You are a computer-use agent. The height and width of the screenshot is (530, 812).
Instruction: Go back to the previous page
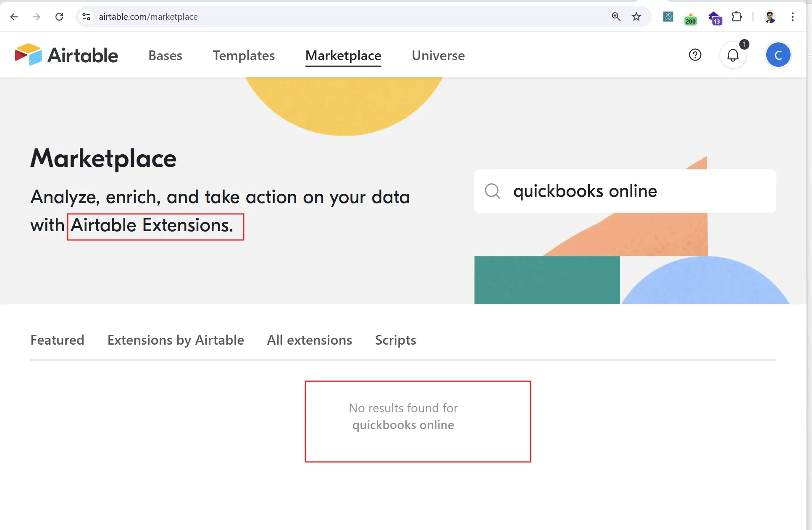click(x=14, y=17)
